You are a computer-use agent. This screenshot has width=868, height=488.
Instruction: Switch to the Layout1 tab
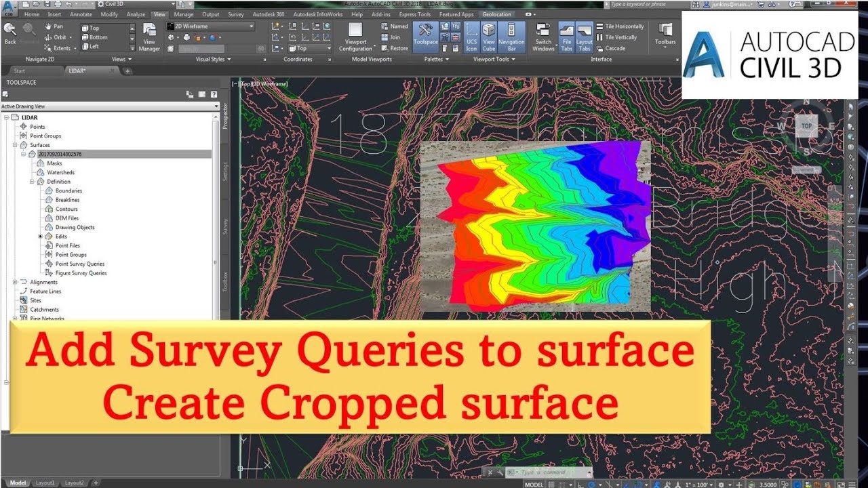point(45,483)
